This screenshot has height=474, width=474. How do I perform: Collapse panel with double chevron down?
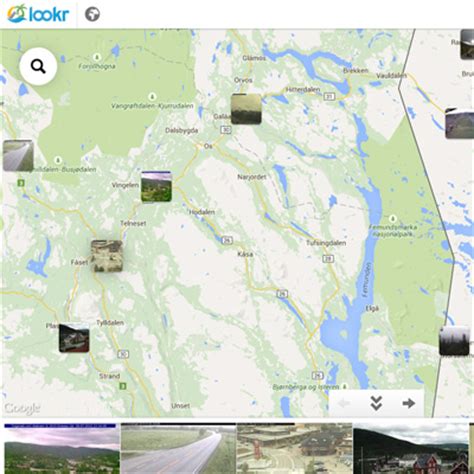[376, 403]
